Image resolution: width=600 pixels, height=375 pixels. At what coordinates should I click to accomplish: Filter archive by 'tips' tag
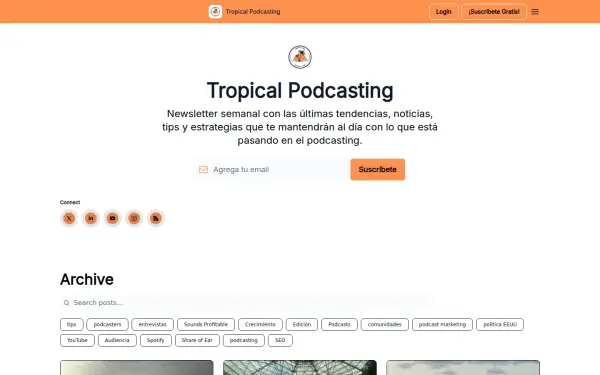(72, 324)
